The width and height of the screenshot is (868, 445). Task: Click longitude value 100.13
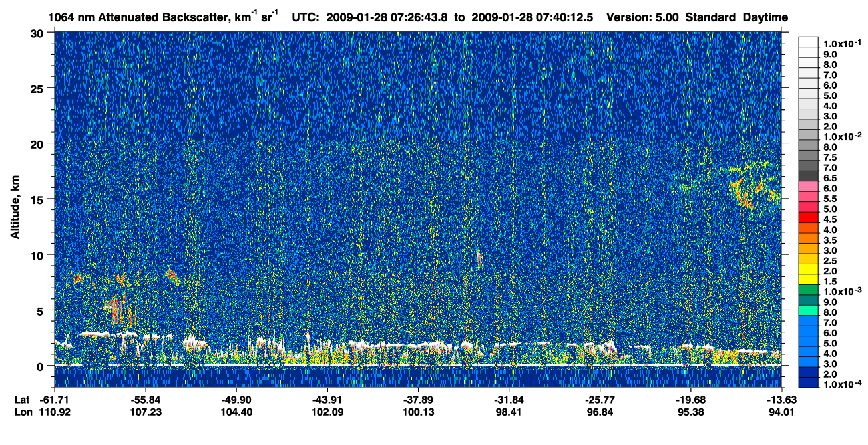418,412
